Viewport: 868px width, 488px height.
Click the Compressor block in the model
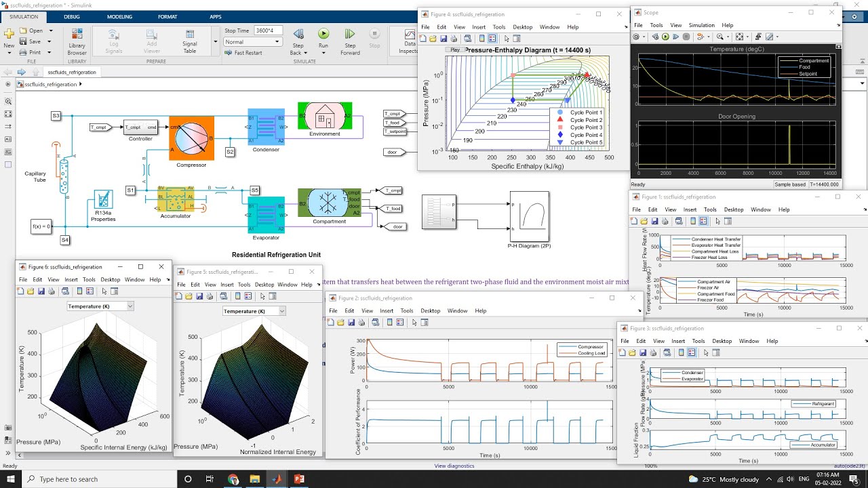(191, 138)
